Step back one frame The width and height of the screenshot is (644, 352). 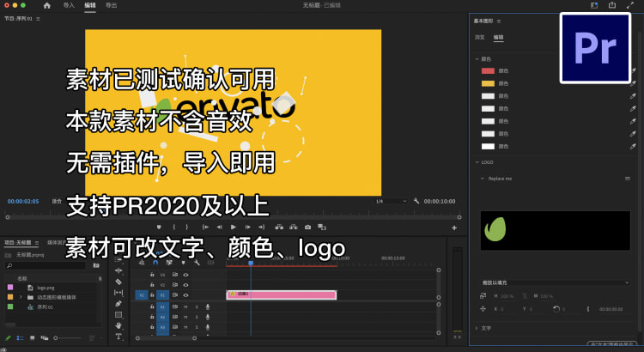[219, 228]
